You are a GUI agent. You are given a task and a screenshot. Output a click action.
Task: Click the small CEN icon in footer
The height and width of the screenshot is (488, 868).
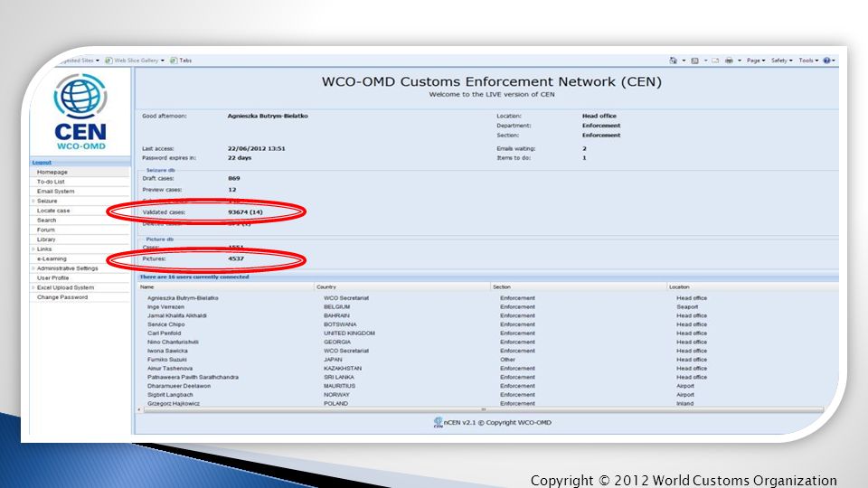(438, 423)
